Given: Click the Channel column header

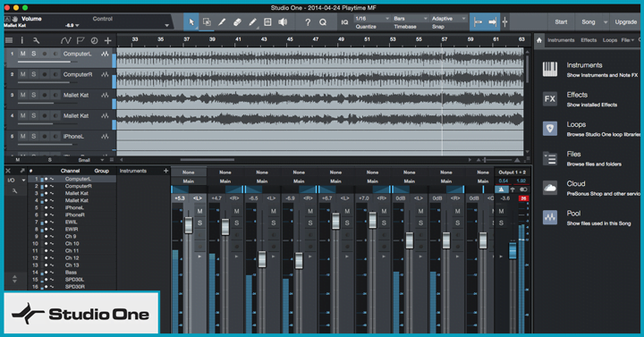Looking at the screenshot, I should click(71, 171).
